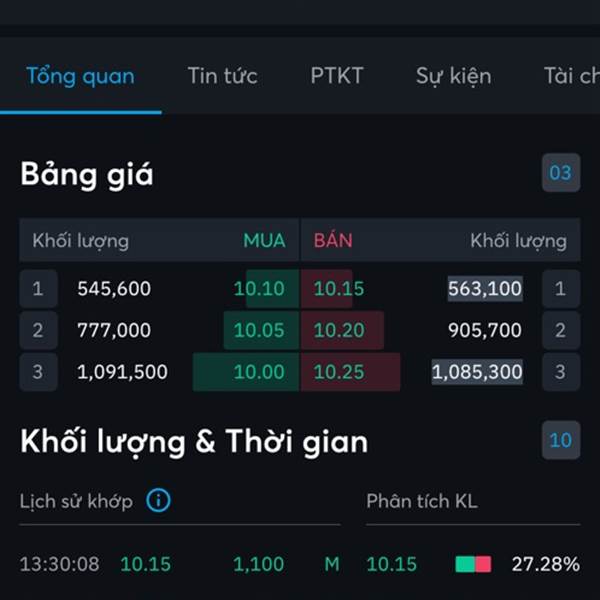Choose the bid price 10.00
This screenshot has width=600, height=600.
(x=259, y=372)
